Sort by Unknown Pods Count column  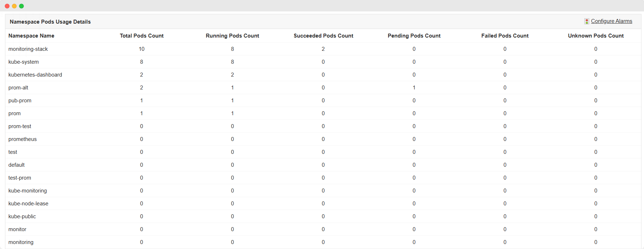point(595,36)
